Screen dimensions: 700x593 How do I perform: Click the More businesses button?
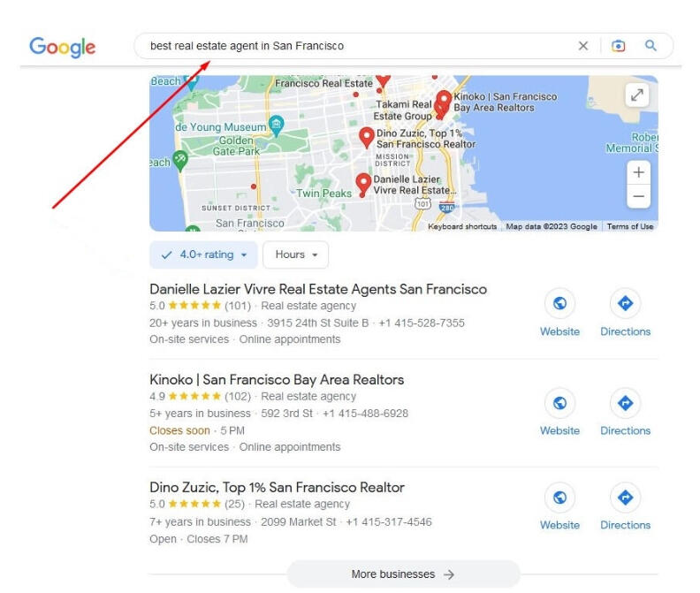[x=403, y=574]
